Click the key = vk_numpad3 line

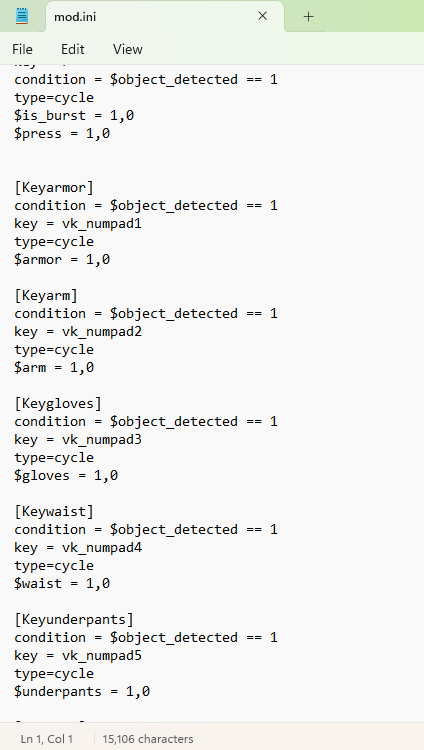tap(78, 440)
